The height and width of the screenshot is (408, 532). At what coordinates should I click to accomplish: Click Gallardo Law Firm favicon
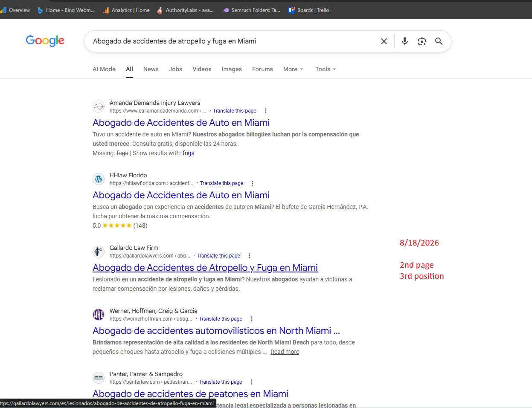[x=99, y=252]
